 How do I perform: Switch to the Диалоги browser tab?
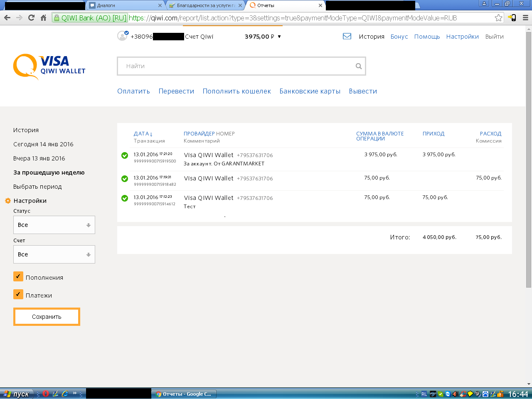coord(125,5)
